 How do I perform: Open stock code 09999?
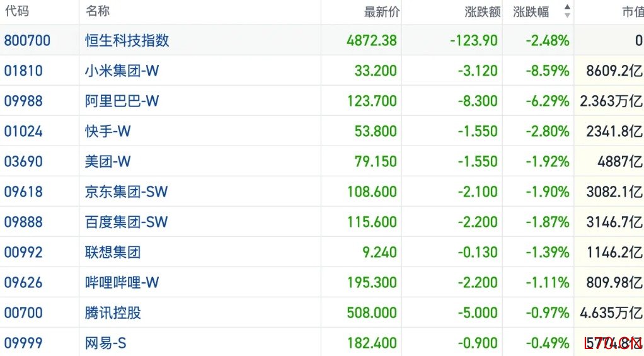pos(23,343)
